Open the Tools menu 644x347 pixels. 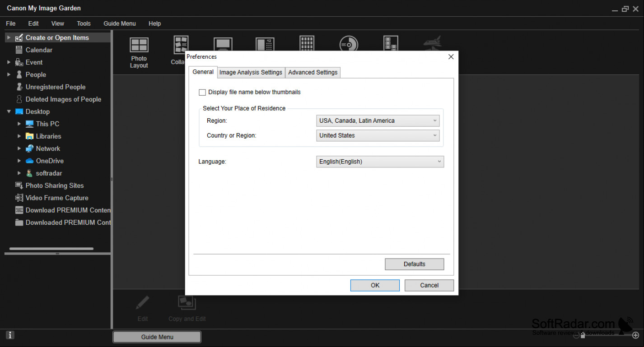point(84,23)
